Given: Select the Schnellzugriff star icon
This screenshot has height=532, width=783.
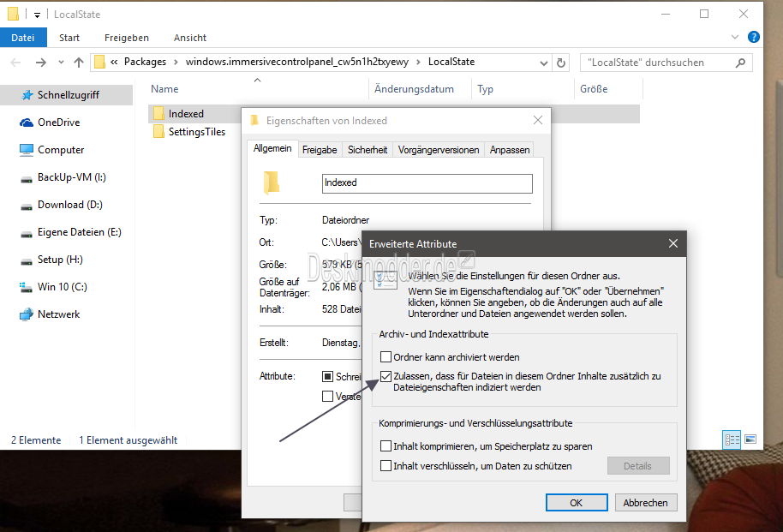Looking at the screenshot, I should [x=27, y=95].
